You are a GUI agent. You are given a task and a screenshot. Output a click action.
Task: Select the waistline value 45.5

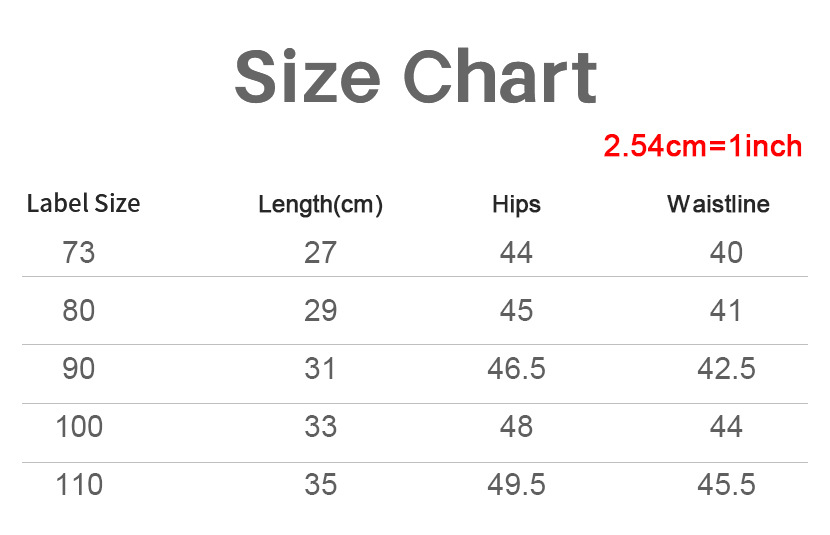coord(726,486)
